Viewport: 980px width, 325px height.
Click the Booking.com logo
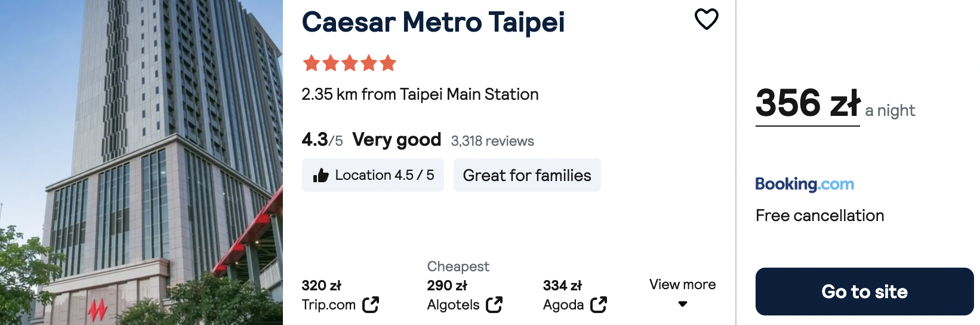pyautogui.click(x=805, y=184)
